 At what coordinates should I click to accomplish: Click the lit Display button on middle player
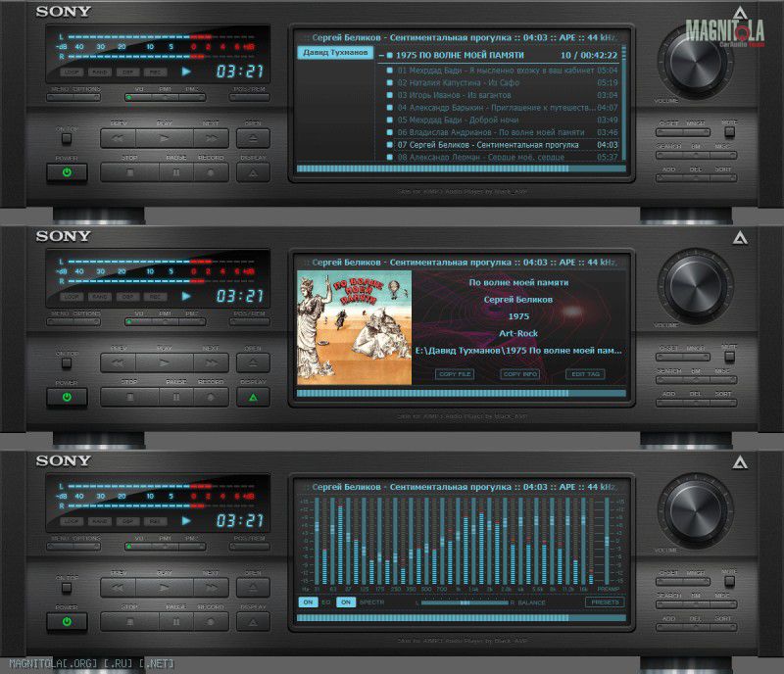(x=253, y=397)
